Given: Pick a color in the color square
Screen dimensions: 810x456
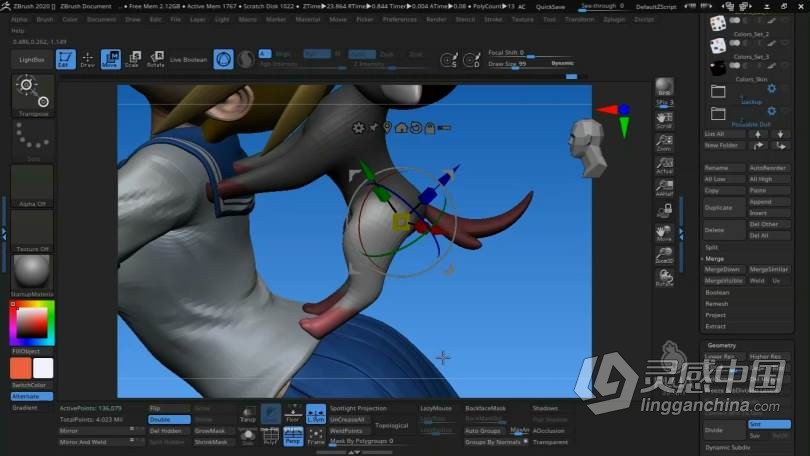Looking at the screenshot, I should coord(32,323).
